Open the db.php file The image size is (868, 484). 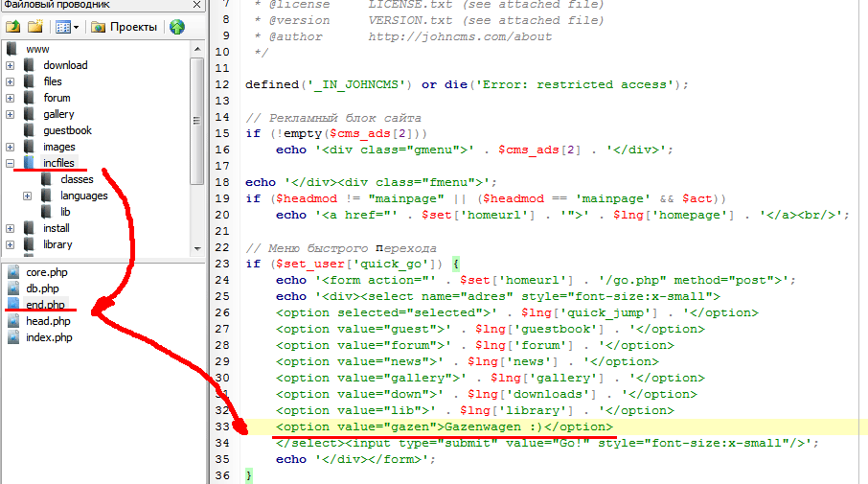42,288
